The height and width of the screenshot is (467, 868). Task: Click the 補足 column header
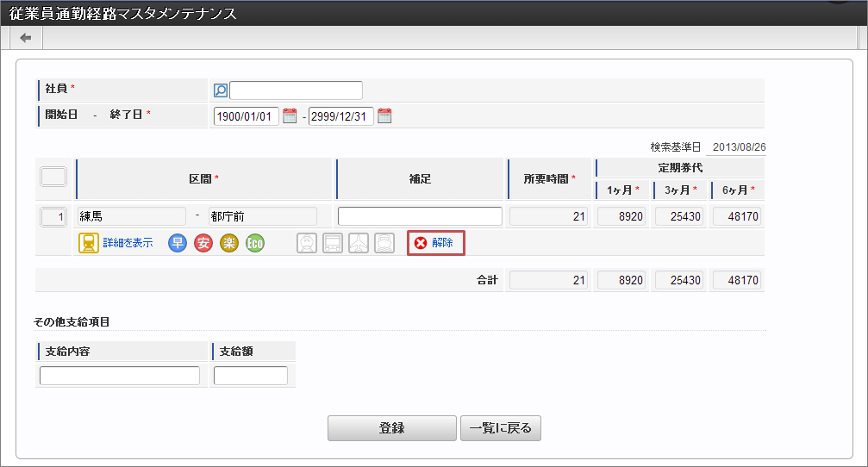tap(420, 178)
